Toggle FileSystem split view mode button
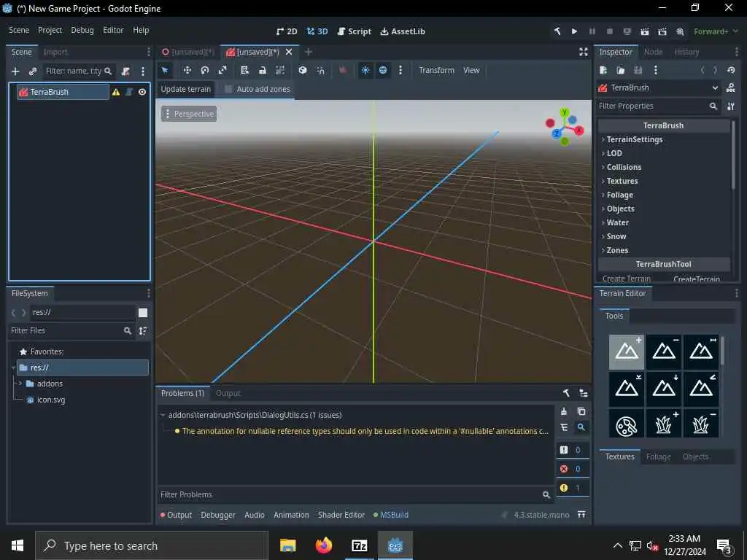The height and width of the screenshot is (560, 747). click(143, 313)
